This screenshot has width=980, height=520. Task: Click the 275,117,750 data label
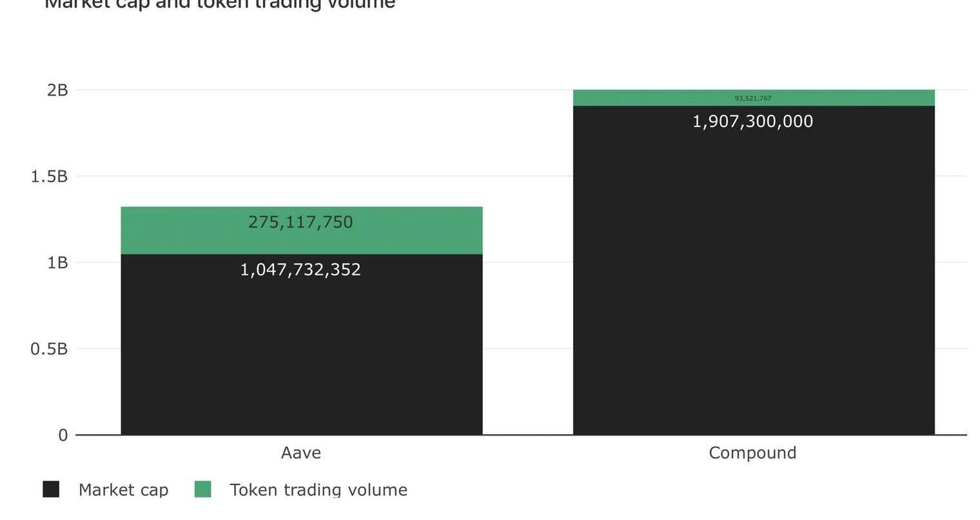click(300, 222)
